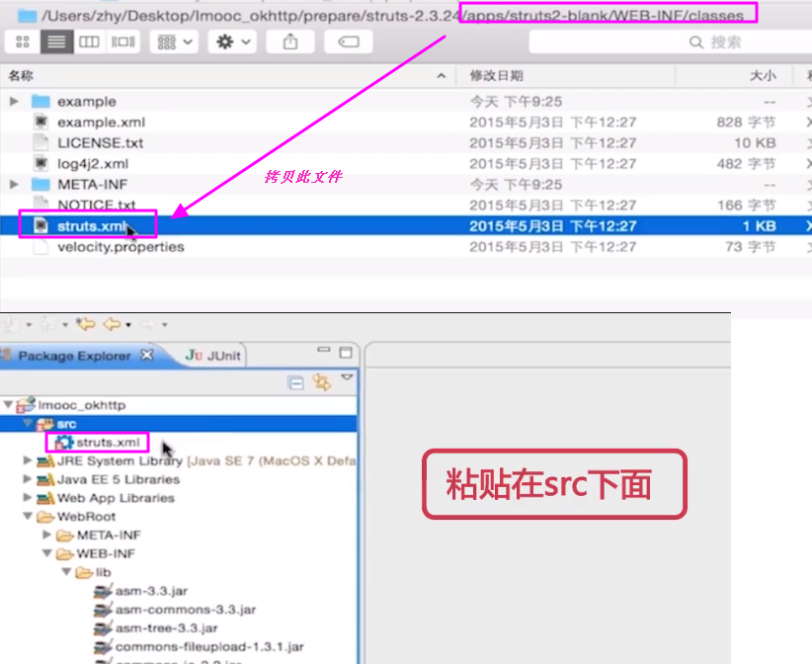Image resolution: width=812 pixels, height=666 pixels.
Task: Focus the Finder search field
Action: pyautogui.click(x=671, y=42)
